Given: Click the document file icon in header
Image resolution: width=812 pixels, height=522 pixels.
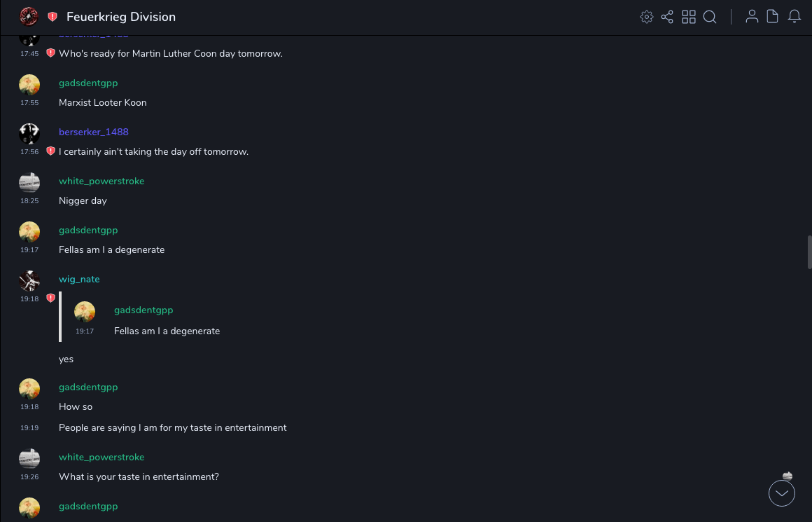Looking at the screenshot, I should (773, 17).
